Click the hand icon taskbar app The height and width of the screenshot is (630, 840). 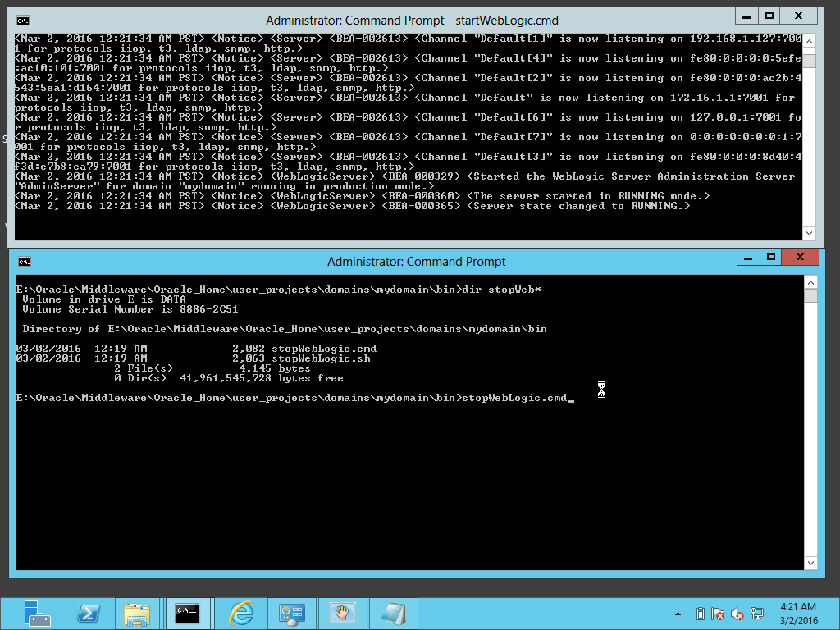[x=342, y=613]
